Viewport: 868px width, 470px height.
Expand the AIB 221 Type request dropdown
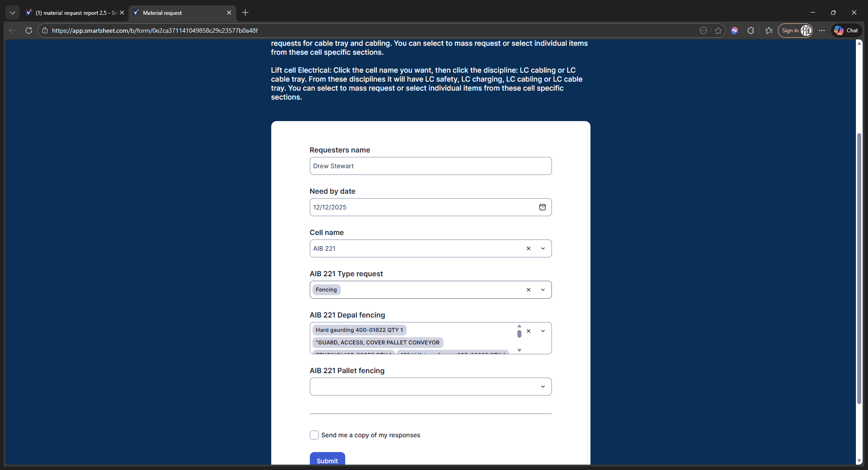coord(543,290)
